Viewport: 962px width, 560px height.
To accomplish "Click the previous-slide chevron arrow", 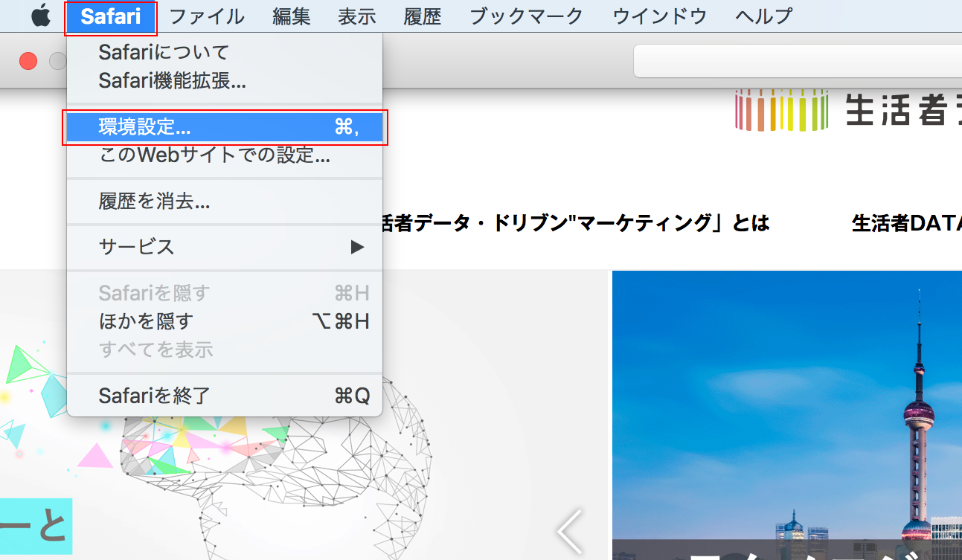I will tap(571, 532).
